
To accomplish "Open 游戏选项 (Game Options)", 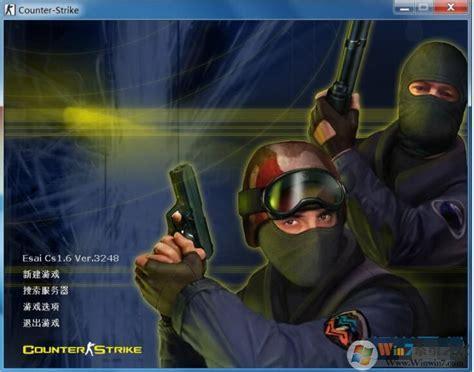I will pos(41,306).
